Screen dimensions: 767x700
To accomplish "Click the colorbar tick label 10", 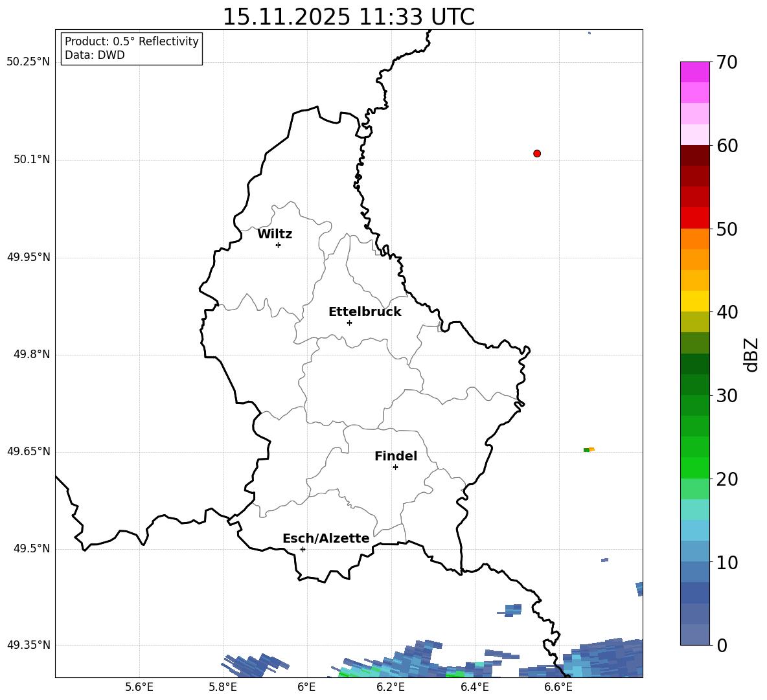I will (x=727, y=562).
